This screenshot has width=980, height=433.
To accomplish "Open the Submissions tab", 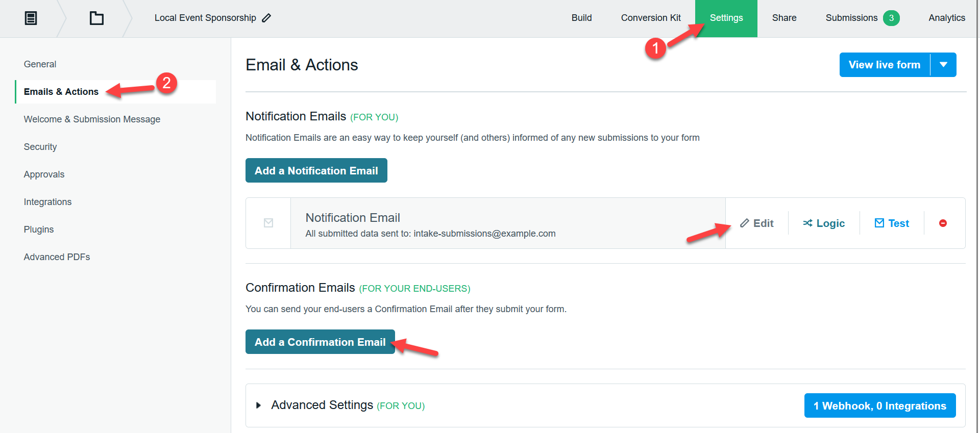I will pyautogui.click(x=851, y=18).
